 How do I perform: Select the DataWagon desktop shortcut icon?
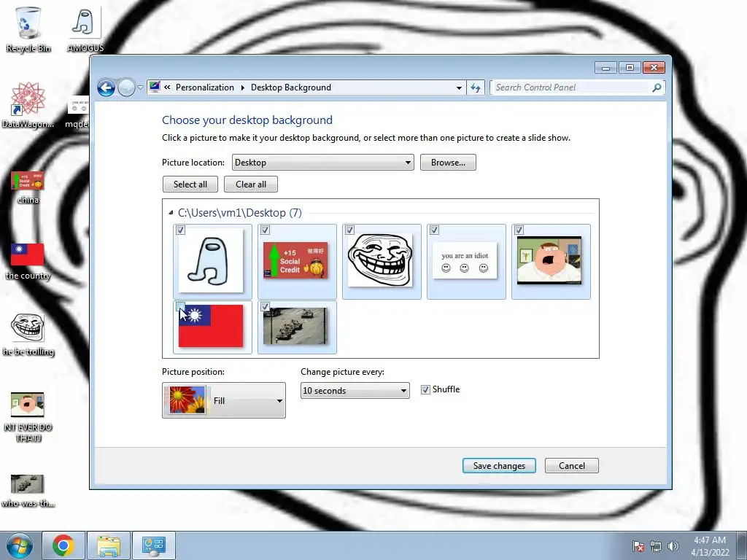(x=28, y=105)
